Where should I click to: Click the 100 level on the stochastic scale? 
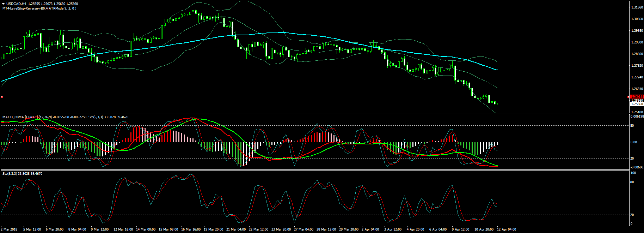coord(633,173)
